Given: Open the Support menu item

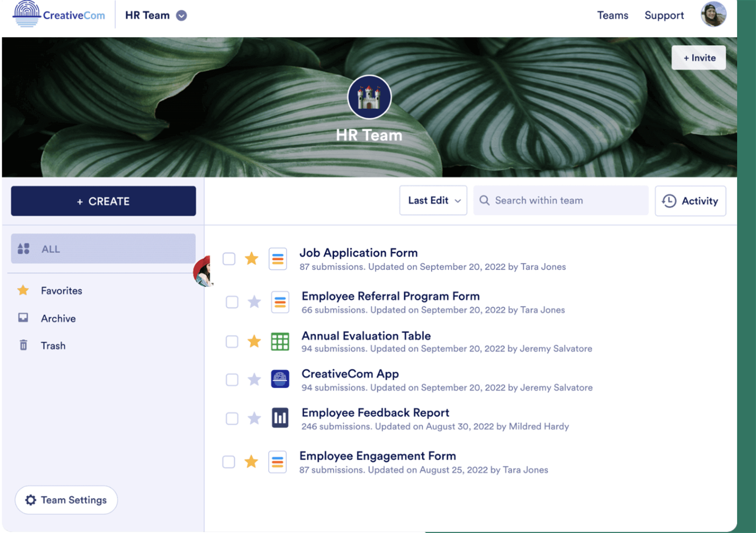Looking at the screenshot, I should click(x=664, y=15).
